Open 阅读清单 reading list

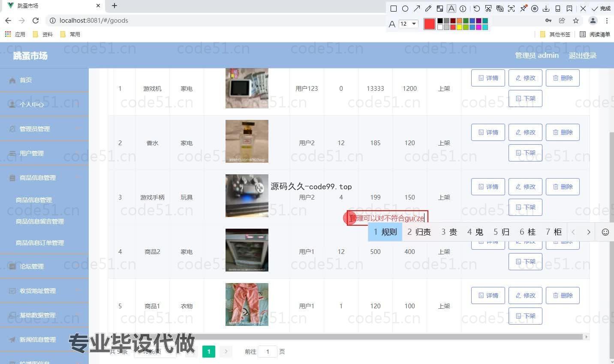pos(595,34)
